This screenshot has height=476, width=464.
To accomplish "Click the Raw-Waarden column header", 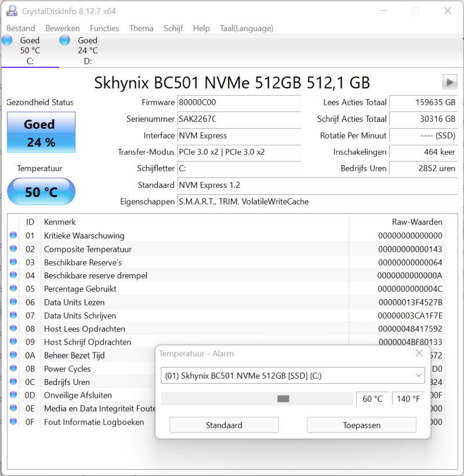I will click(397, 222).
